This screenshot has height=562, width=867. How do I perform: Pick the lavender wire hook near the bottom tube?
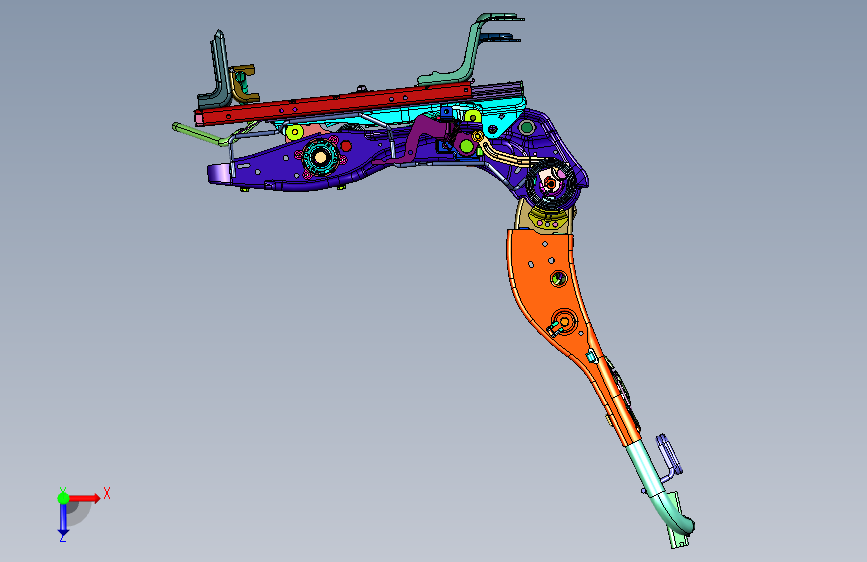click(x=669, y=456)
